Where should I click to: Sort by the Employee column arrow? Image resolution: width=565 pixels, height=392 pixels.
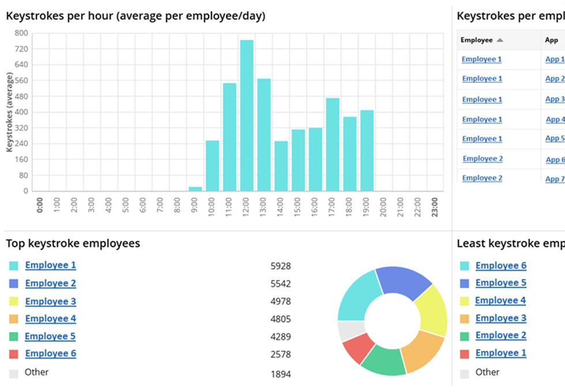click(x=500, y=40)
